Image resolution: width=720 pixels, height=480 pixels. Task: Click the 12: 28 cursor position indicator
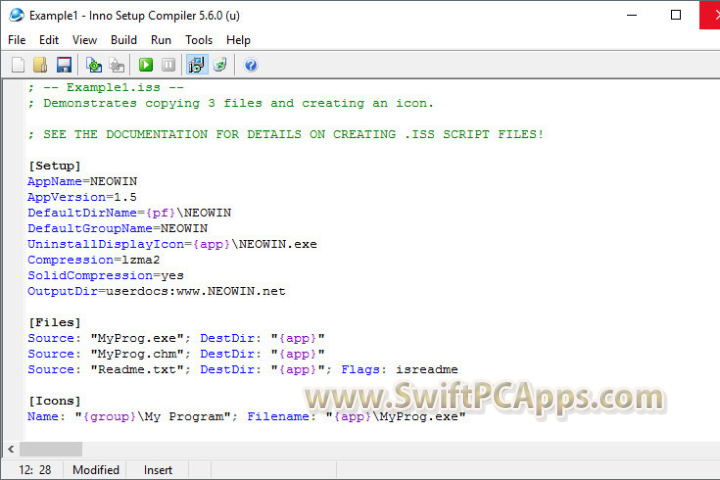pos(35,470)
